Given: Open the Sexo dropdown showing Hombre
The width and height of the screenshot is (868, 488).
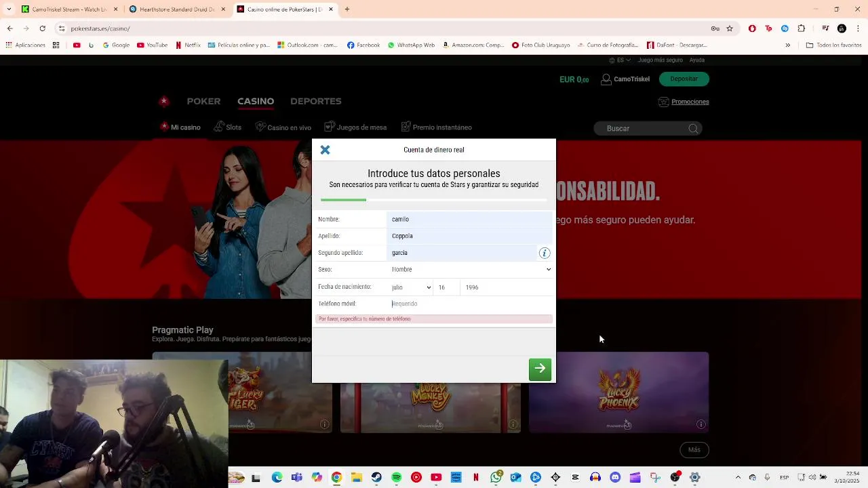Looking at the screenshot, I should 471,269.
